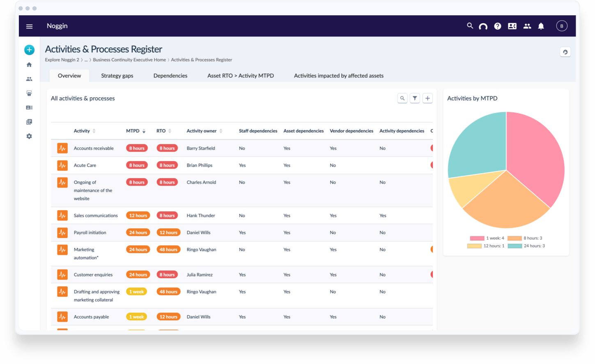Toggle the 1 week legend swatch
The width and height of the screenshot is (595, 364).
tap(477, 238)
